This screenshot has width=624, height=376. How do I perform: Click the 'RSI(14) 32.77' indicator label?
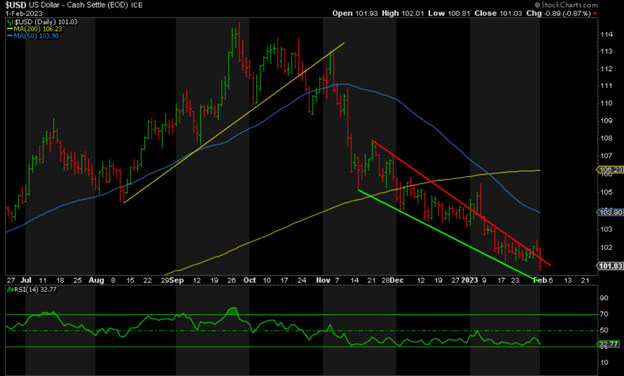35,290
